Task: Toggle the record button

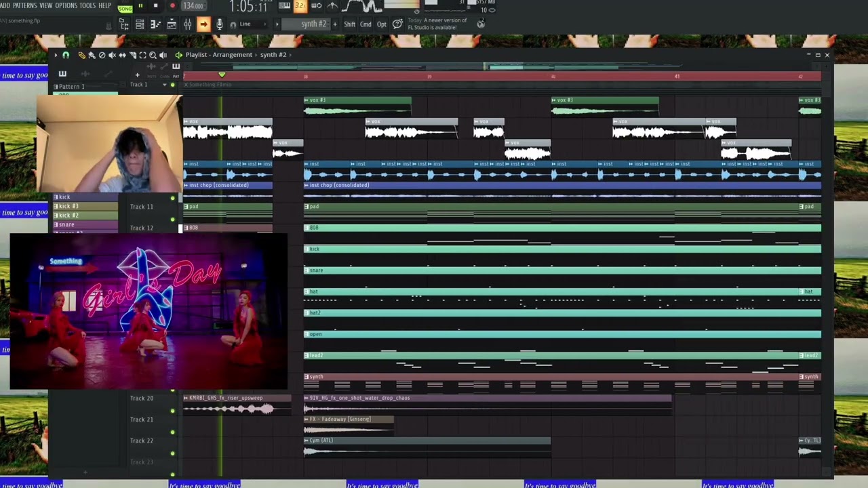Action: [x=172, y=6]
